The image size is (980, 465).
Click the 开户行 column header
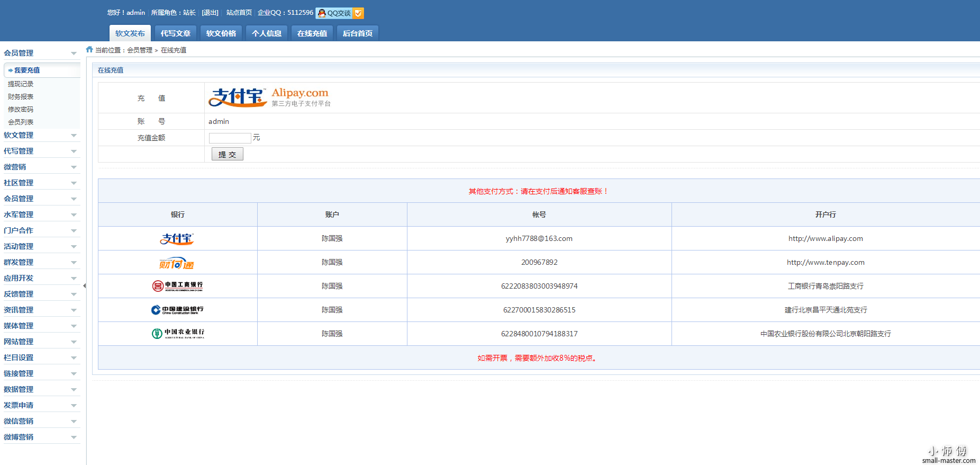tap(825, 214)
